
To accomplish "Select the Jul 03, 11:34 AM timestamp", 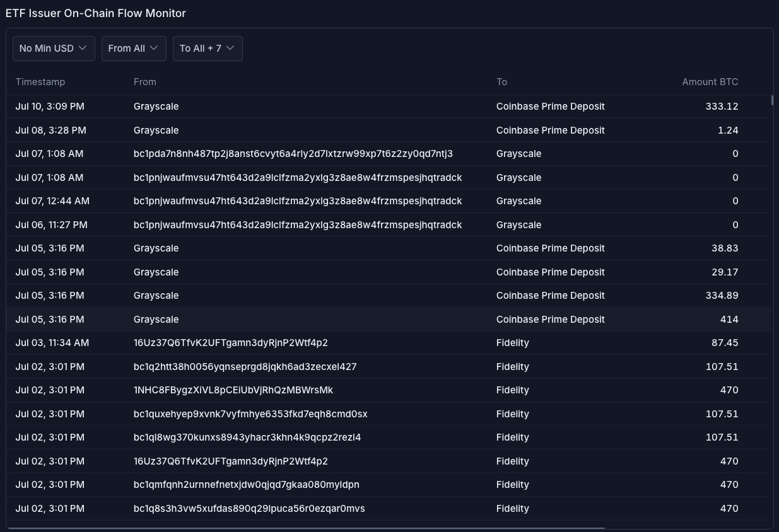I will [x=52, y=343].
